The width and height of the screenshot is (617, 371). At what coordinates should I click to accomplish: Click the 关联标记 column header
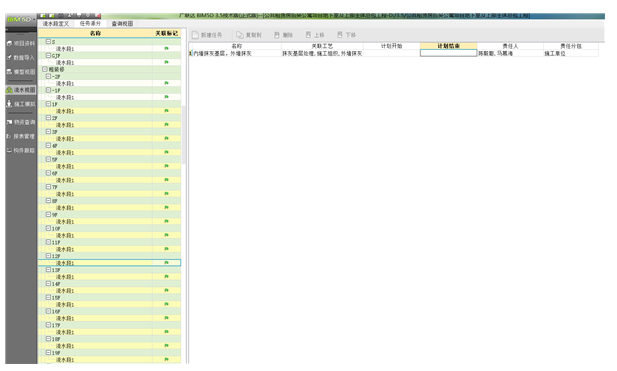(166, 33)
